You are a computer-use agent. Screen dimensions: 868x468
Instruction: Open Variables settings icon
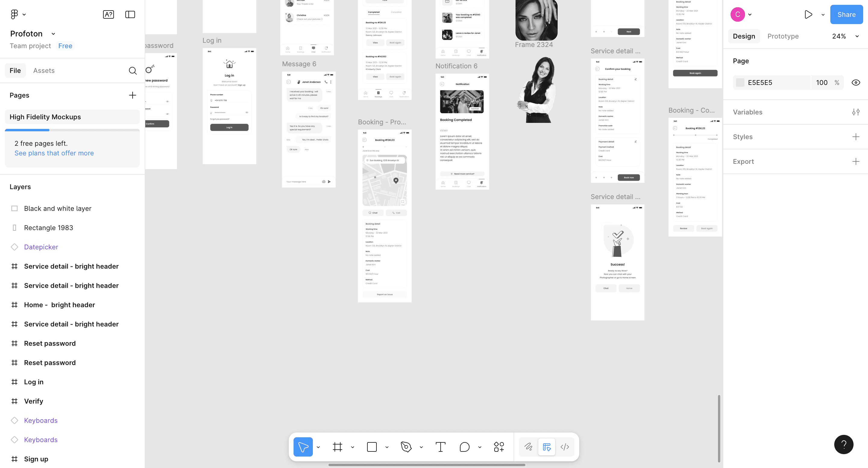point(856,112)
